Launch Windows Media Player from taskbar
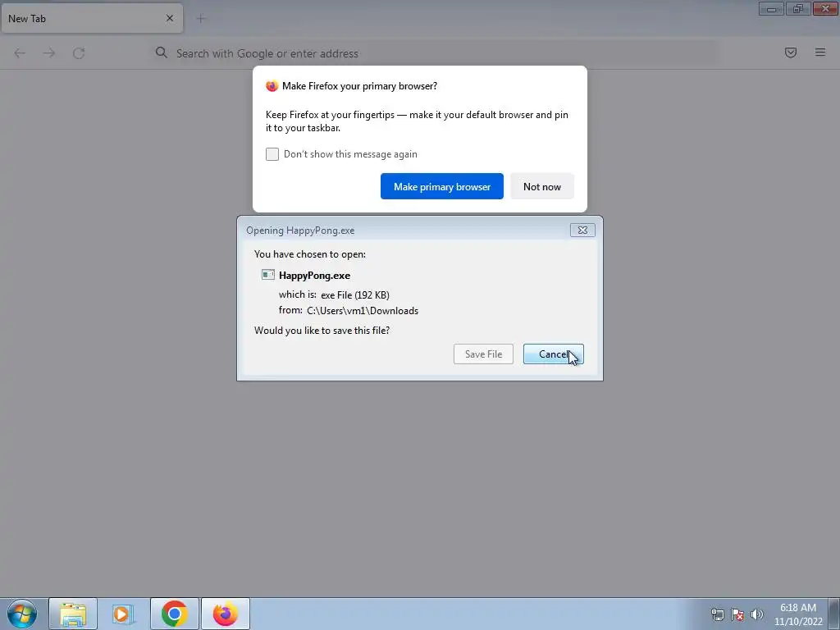 [x=124, y=614]
